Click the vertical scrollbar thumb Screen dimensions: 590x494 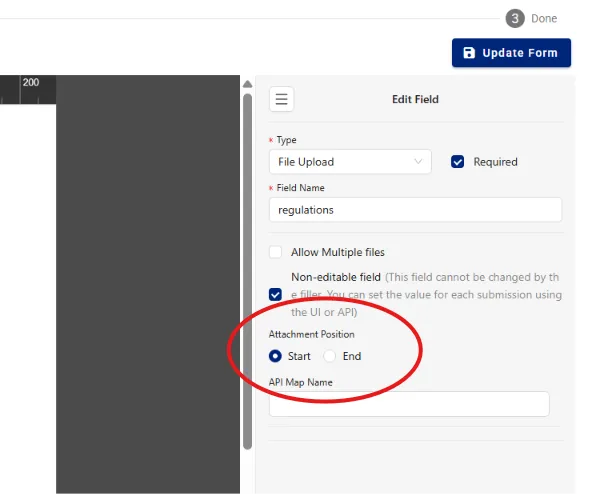coord(247,271)
